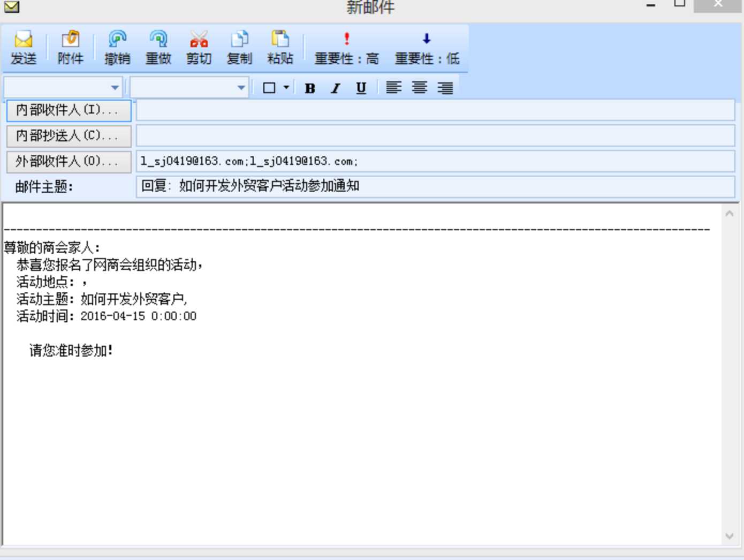Click the square color swatch

coord(269,88)
